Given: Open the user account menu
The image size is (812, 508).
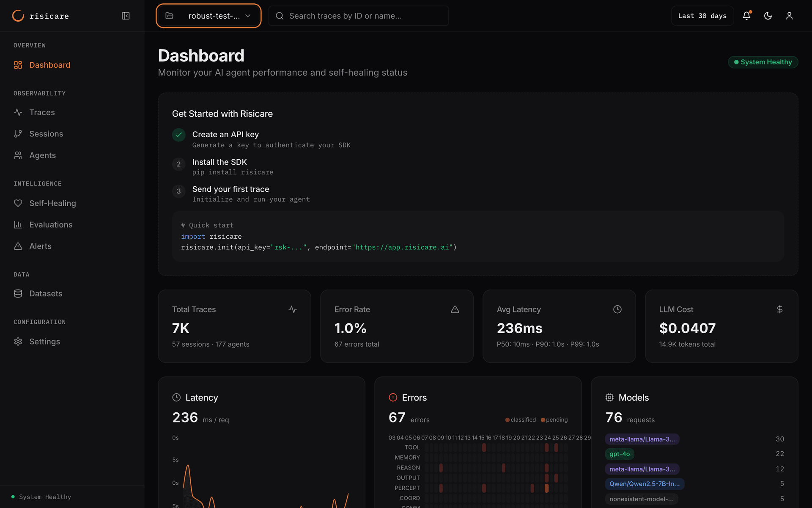Looking at the screenshot, I should (x=790, y=16).
